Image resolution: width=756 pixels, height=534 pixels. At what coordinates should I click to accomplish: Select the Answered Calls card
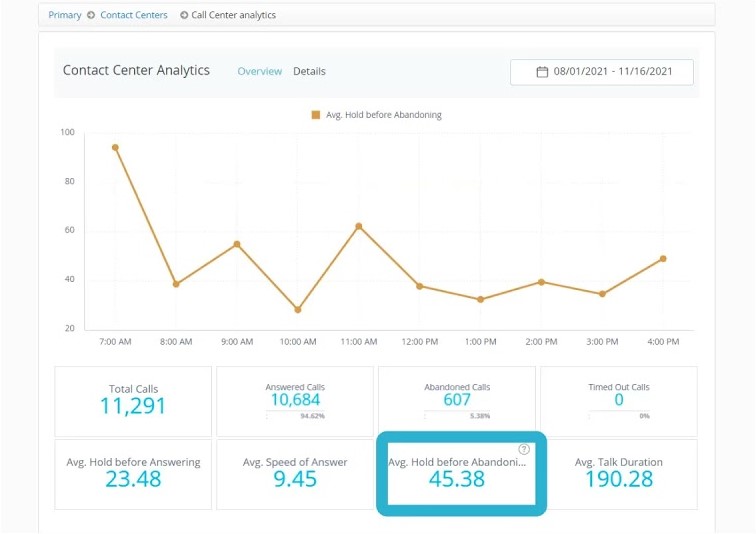point(295,400)
